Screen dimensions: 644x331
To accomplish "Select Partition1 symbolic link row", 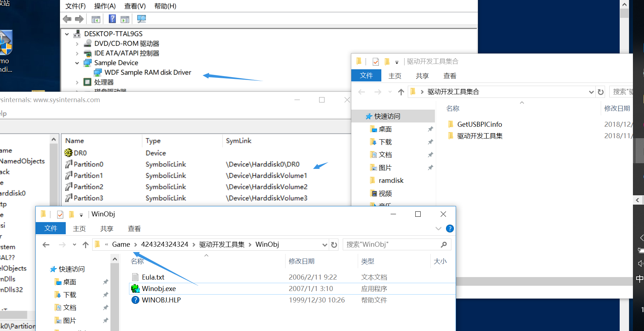I will point(88,175).
